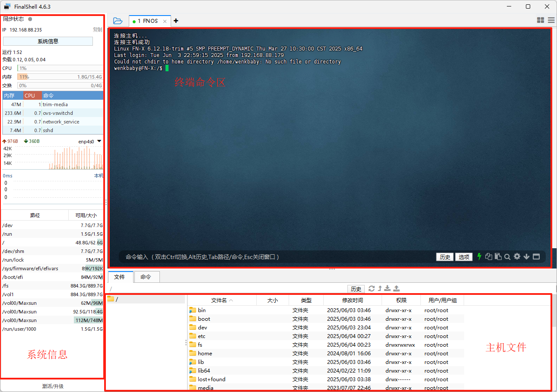Click the etc folder icon
Image resolution: width=557 pixels, height=392 pixels.
[193, 336]
